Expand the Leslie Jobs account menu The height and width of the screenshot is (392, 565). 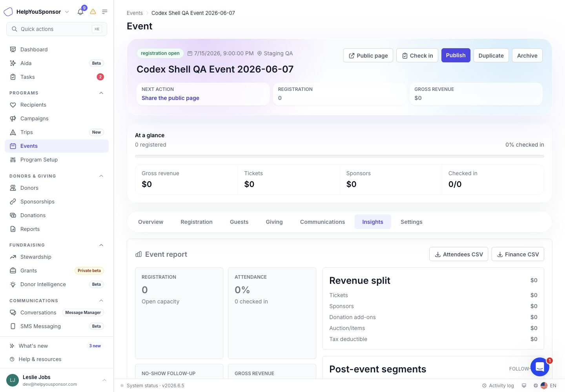(104, 380)
